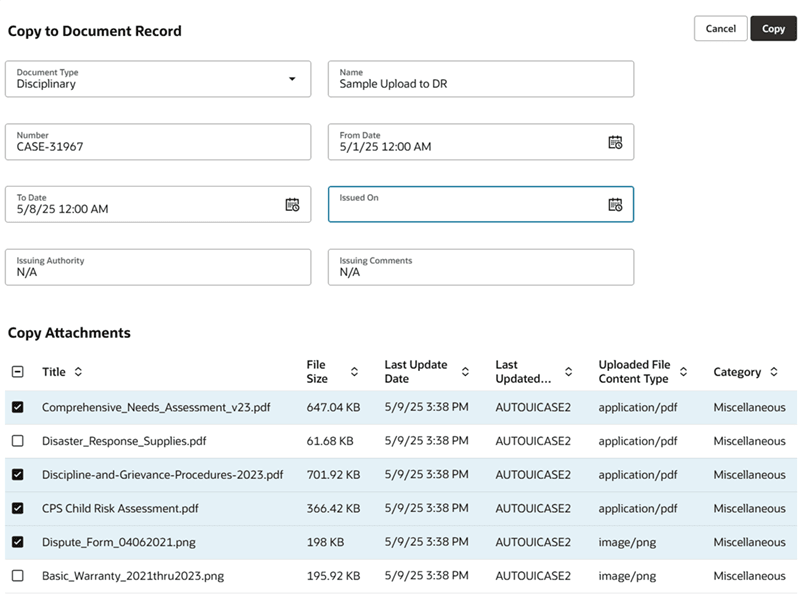Sort attachments by File Size
Screen dimensions: 801x595
(354, 371)
